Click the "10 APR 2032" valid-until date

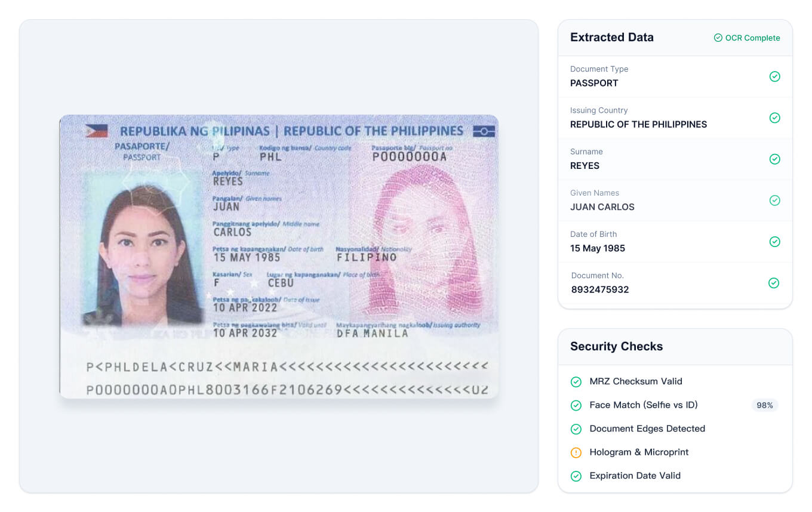coord(245,333)
